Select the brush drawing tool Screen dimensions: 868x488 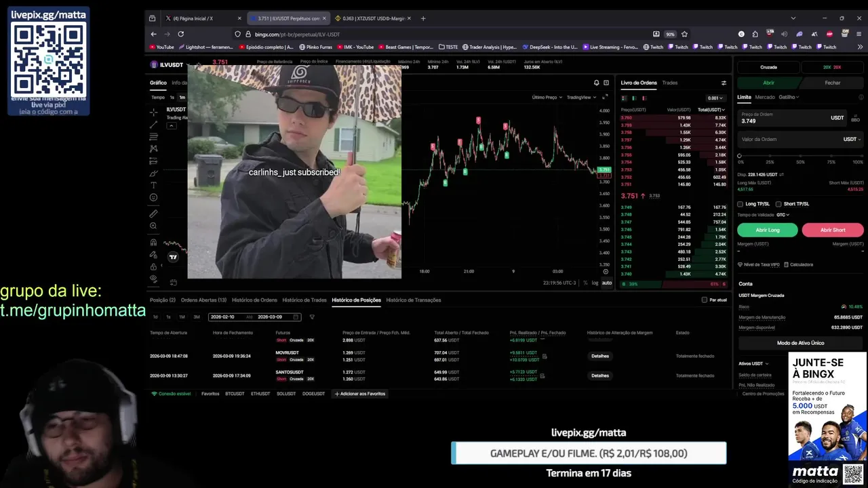coord(154,173)
